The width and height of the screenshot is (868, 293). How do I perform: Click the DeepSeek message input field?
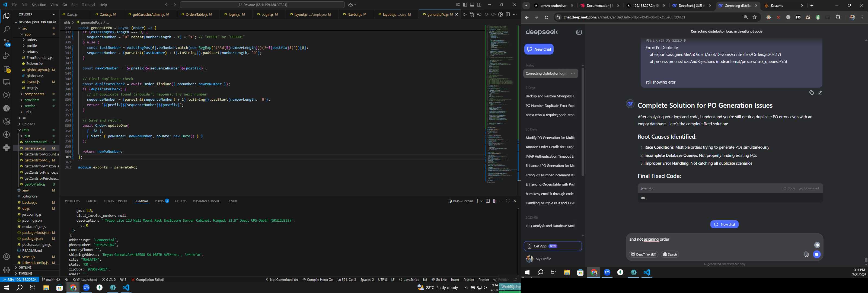pos(721,240)
